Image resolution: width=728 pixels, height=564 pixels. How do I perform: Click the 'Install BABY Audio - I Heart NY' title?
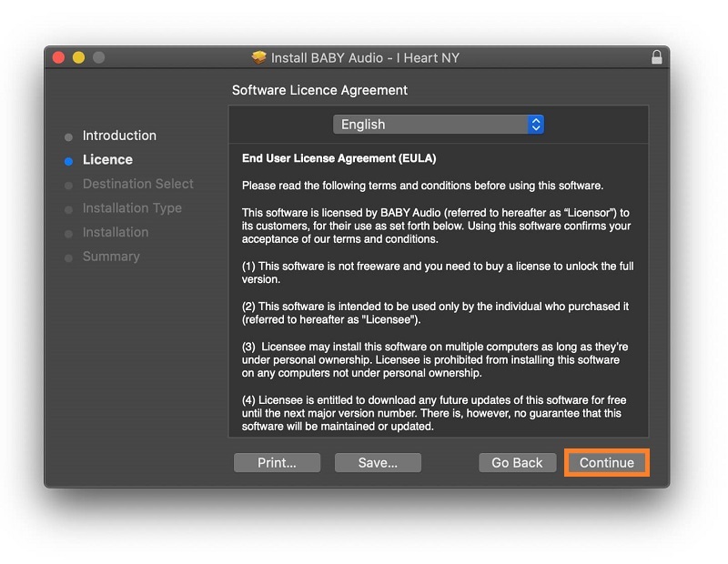click(365, 58)
